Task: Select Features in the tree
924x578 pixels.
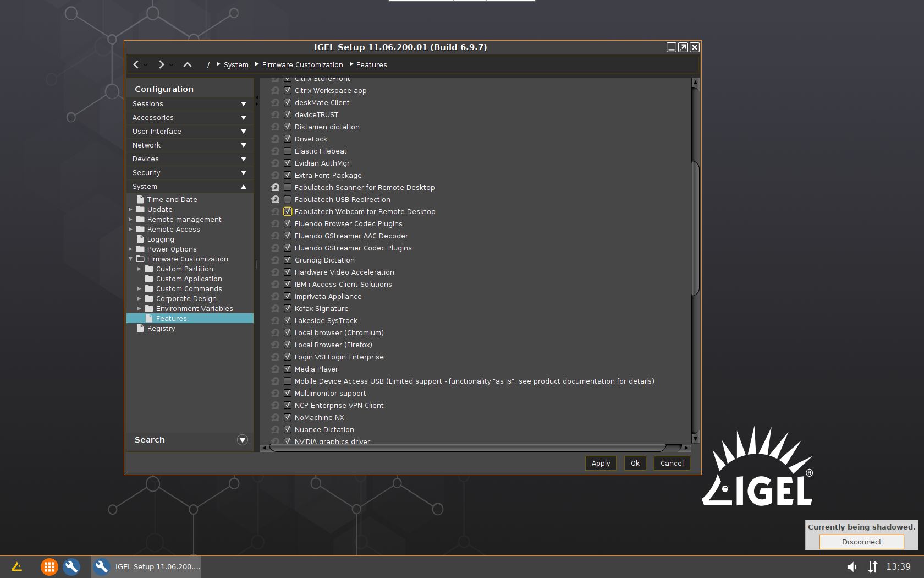Action: (x=190, y=319)
